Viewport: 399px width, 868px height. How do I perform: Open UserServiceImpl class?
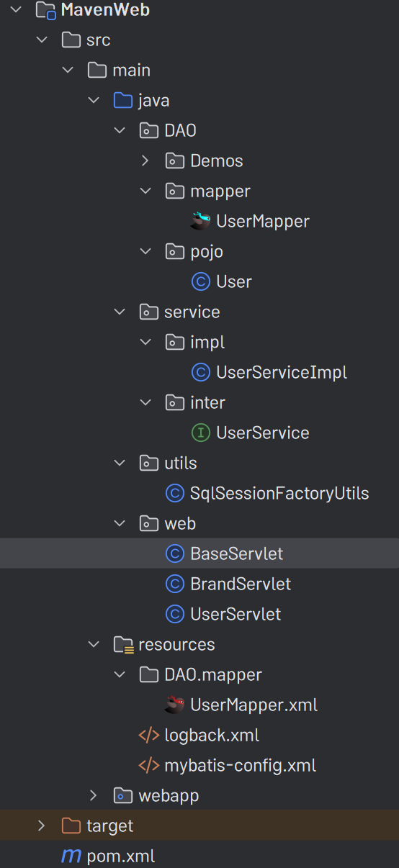tap(282, 372)
